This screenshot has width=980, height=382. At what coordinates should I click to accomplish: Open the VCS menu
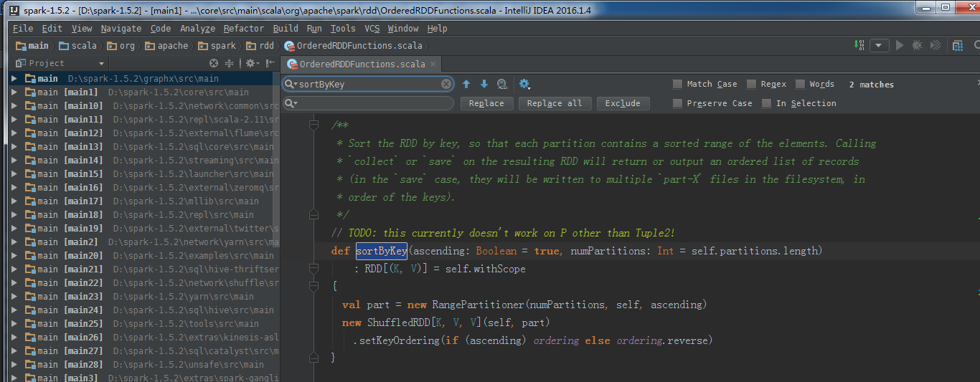point(372,29)
